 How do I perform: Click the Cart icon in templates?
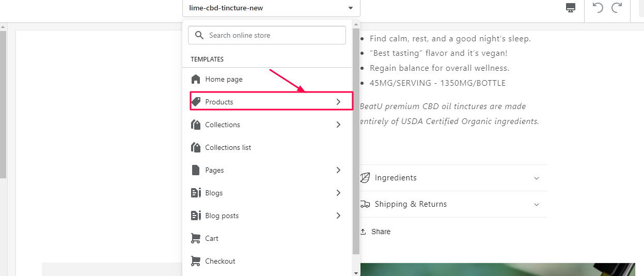(x=195, y=238)
